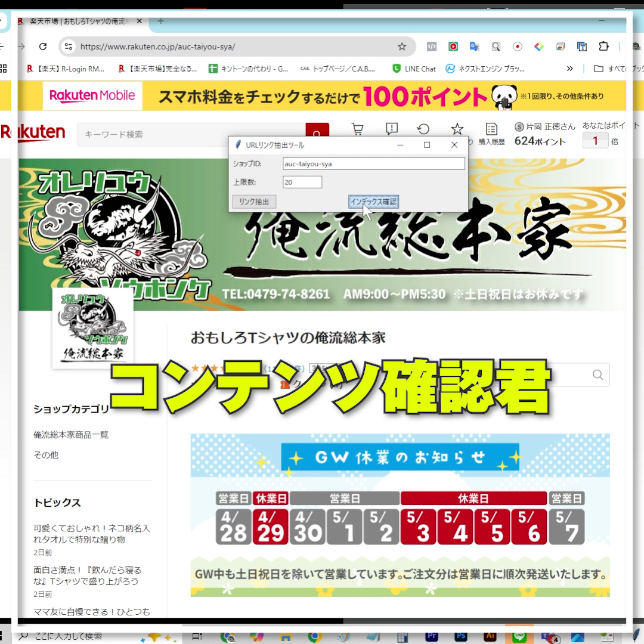The height and width of the screenshot is (644, 644).
Task: Click the Rakuten Mobile 100ポイント banner
Action: point(321,95)
